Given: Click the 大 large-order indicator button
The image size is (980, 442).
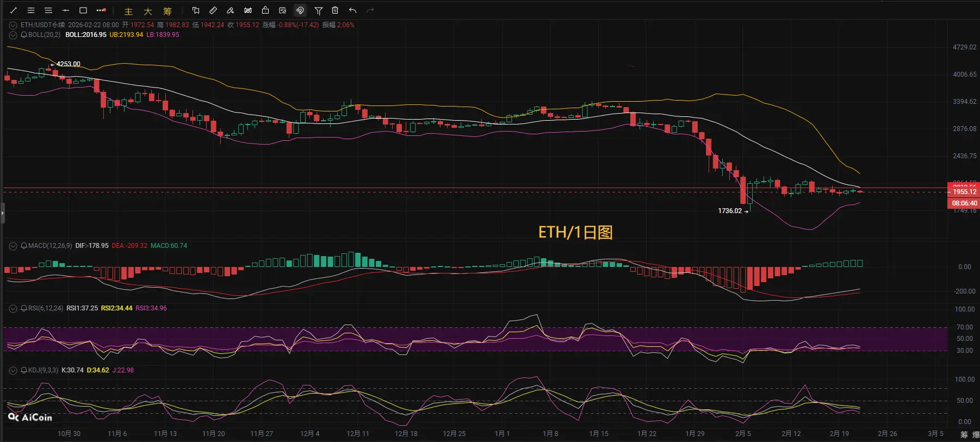Looking at the screenshot, I should click(148, 11).
